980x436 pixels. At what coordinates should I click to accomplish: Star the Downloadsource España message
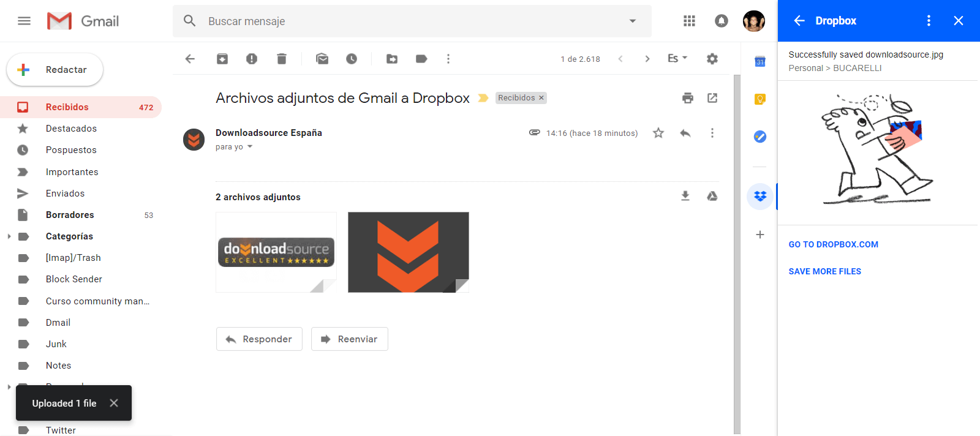(658, 133)
